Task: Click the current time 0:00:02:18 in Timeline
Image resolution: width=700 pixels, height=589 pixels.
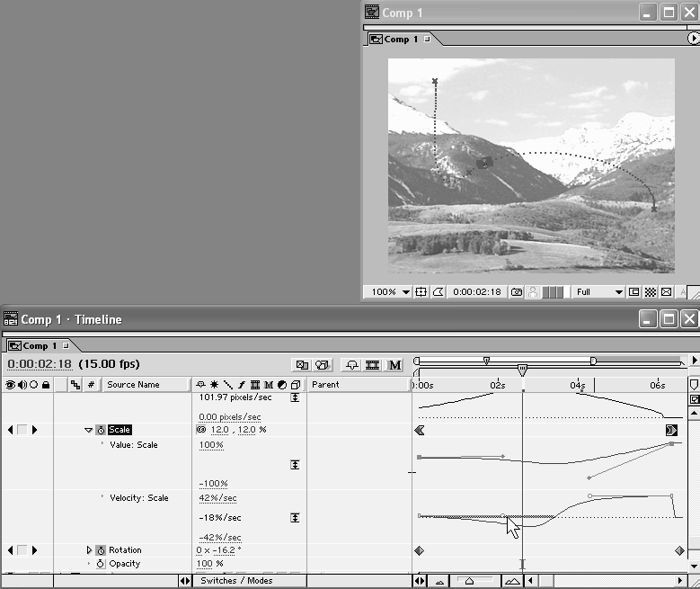Action: click(x=39, y=364)
